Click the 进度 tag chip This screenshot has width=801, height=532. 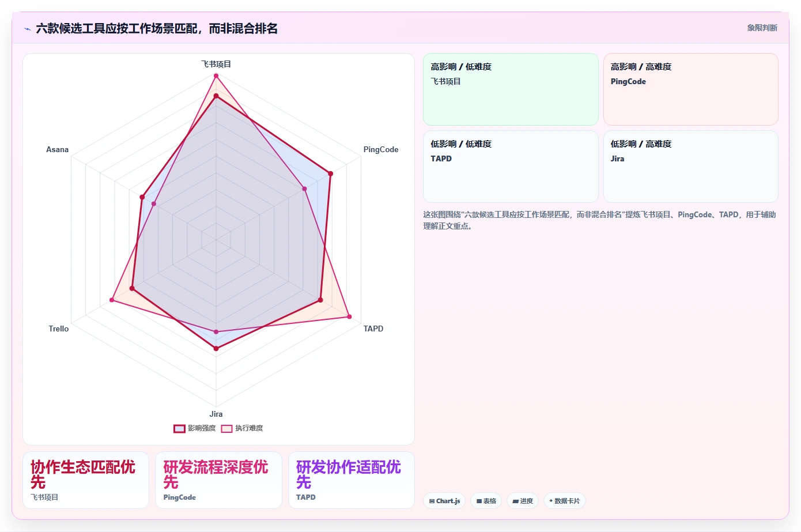click(x=523, y=501)
